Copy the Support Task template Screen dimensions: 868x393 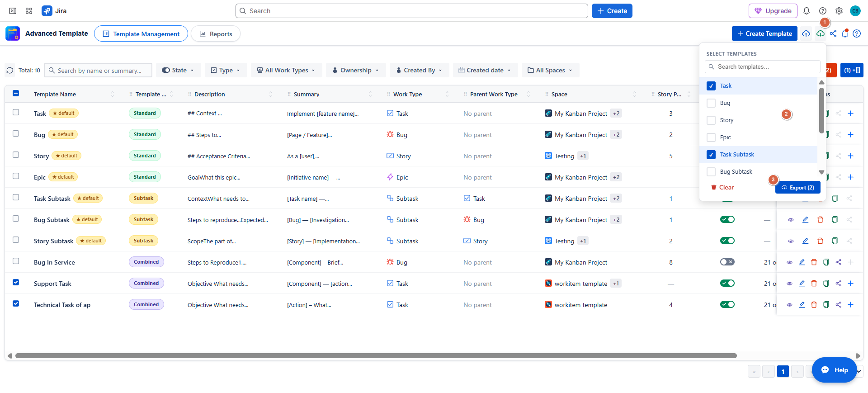pos(826,284)
